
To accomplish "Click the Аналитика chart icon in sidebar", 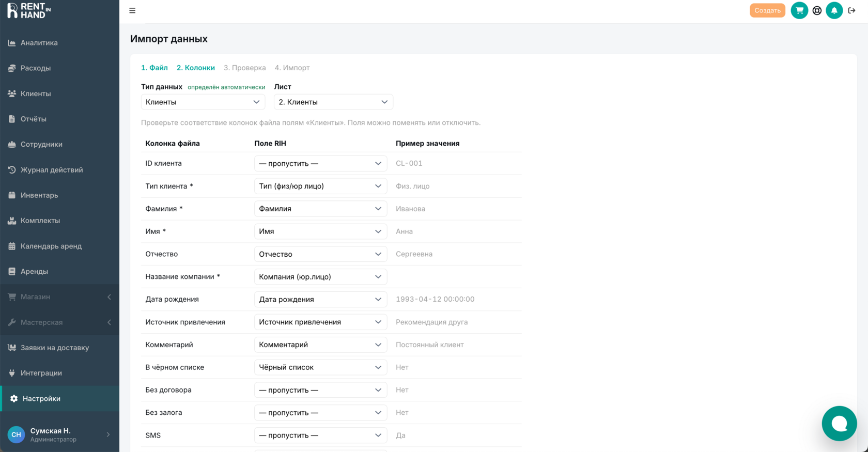I will point(12,43).
